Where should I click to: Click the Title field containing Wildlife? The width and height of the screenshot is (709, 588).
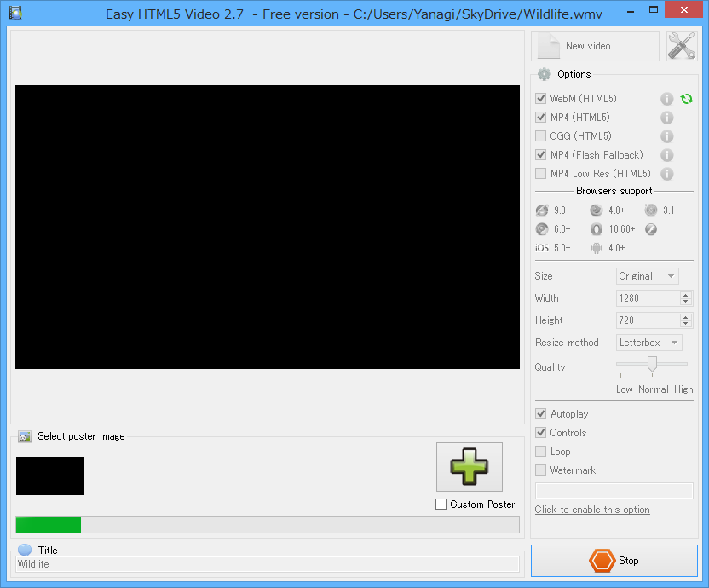[268, 564]
